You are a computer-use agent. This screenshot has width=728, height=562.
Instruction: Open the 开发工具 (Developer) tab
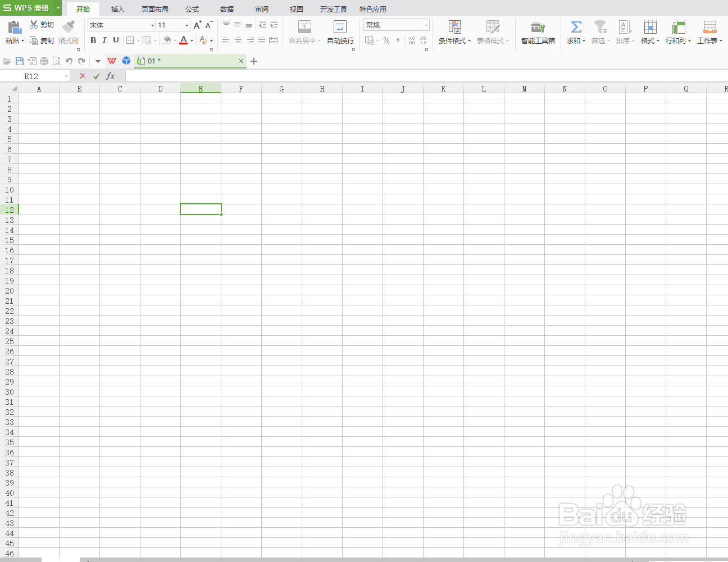point(334,9)
